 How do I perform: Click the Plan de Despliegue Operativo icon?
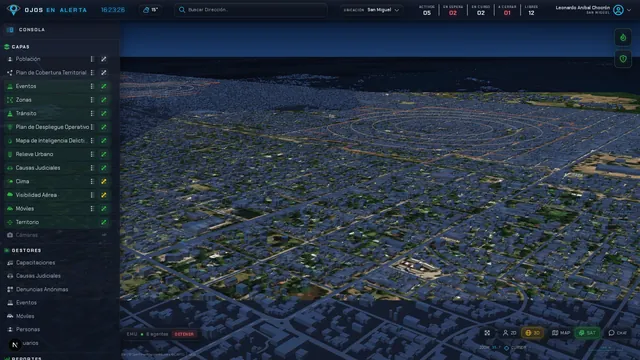10,127
